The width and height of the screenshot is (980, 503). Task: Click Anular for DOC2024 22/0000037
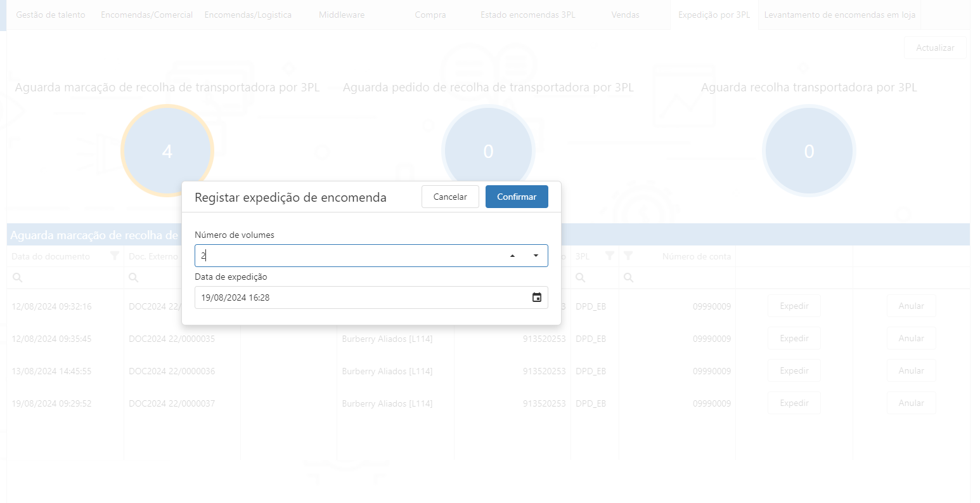pos(911,403)
